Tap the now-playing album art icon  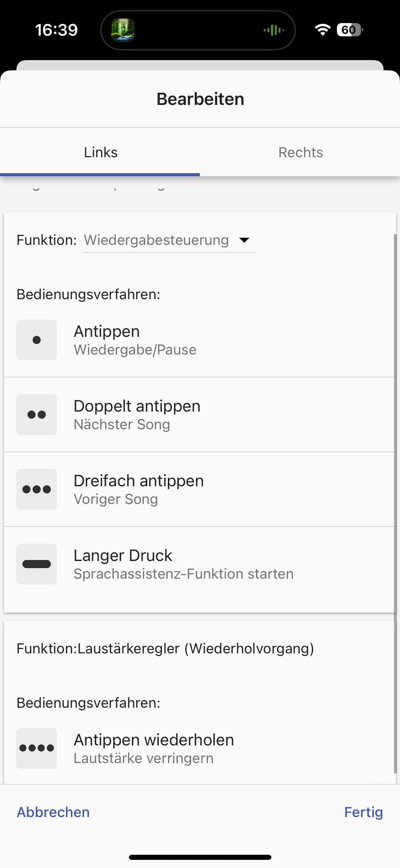(x=123, y=30)
